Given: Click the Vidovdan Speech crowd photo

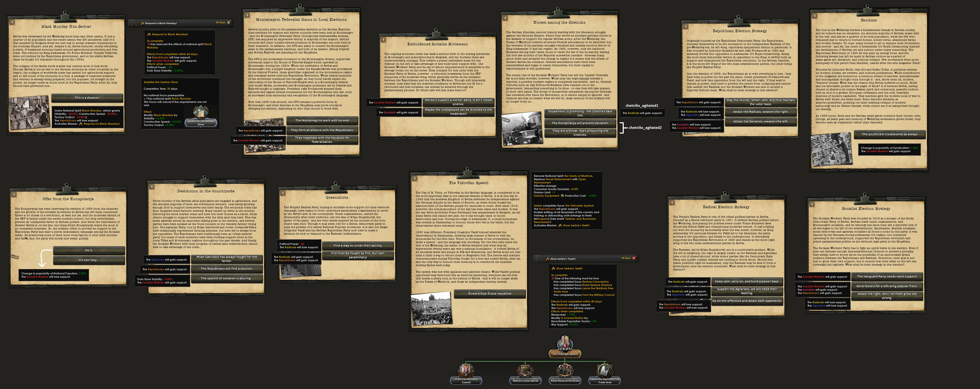Looking at the screenshot, I should point(432,309).
